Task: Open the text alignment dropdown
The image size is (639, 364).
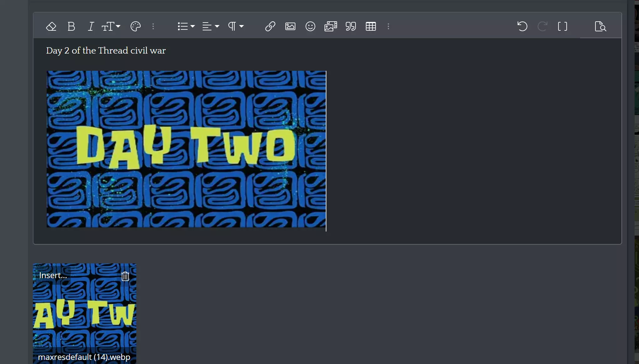Action: click(x=210, y=26)
